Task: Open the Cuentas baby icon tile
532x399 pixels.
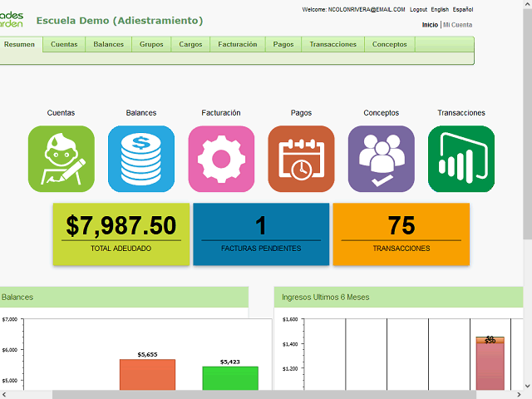Action: pyautogui.click(x=61, y=159)
